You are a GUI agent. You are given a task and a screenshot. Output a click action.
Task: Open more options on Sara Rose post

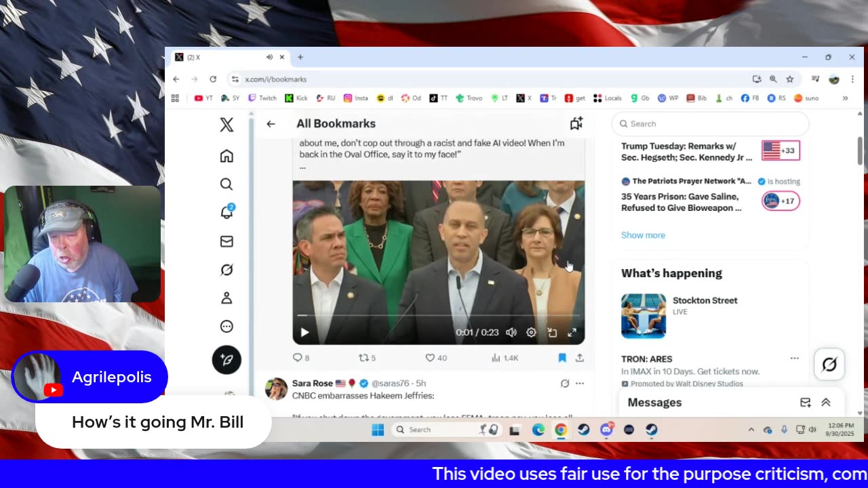coord(580,384)
